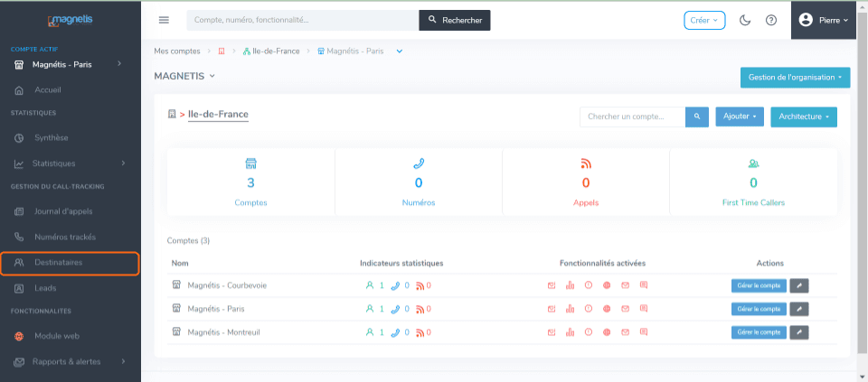Click the calls RSS icon in Courbevoie row

coord(420,285)
